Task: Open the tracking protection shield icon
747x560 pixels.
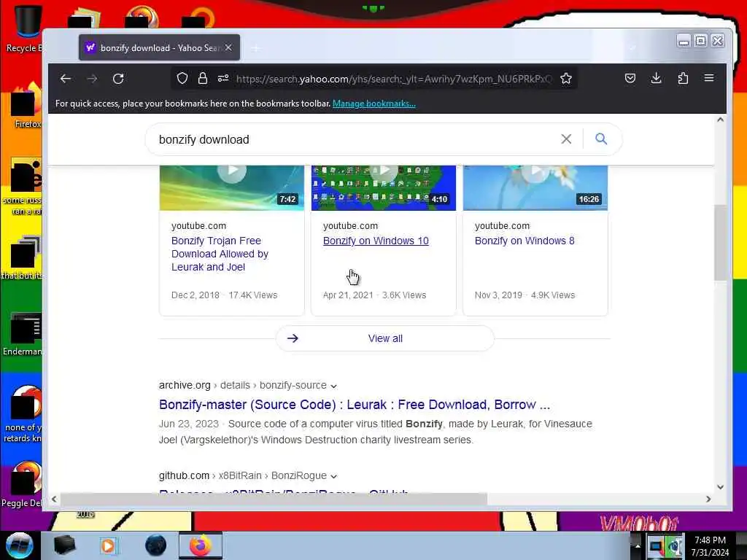Action: tap(182, 79)
